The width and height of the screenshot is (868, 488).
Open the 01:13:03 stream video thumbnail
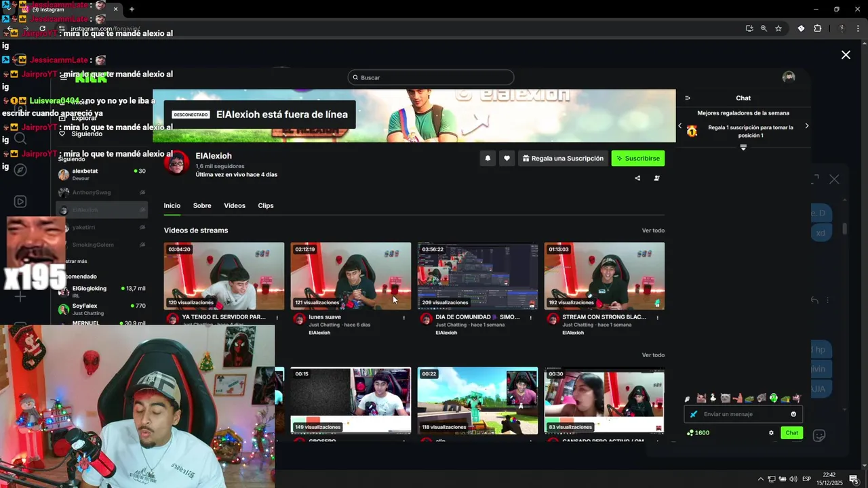[x=604, y=276]
